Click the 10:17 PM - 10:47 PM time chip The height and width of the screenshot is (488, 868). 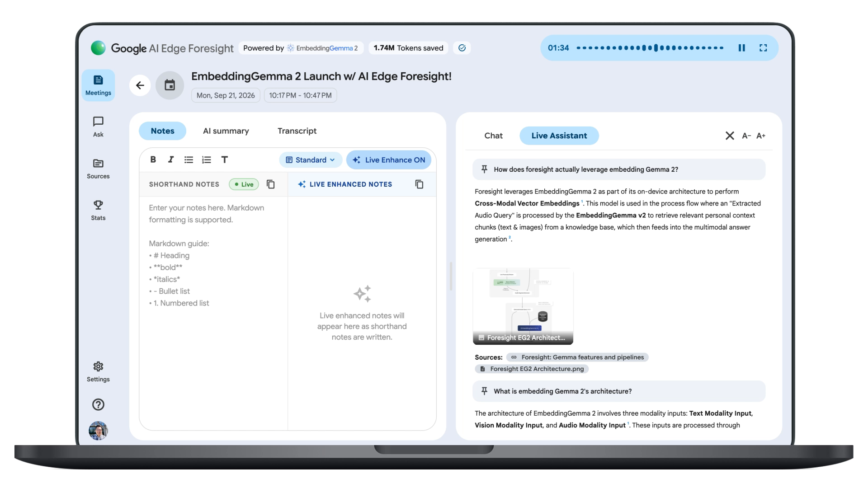(300, 95)
